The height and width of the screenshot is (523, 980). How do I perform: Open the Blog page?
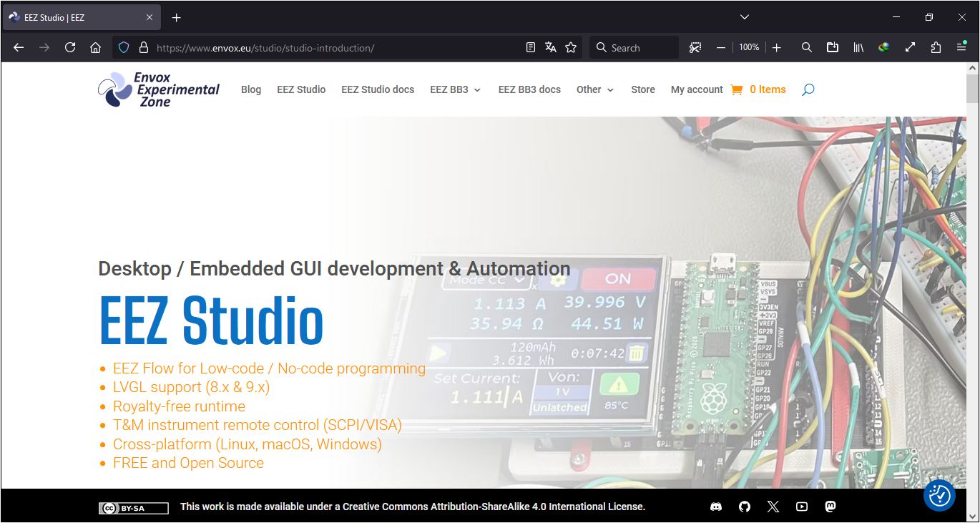click(x=251, y=89)
